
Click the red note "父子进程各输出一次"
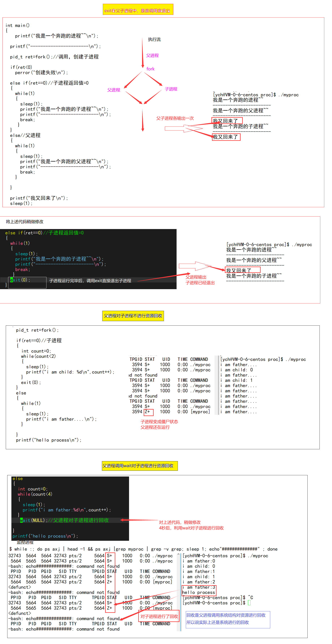coord(175,118)
